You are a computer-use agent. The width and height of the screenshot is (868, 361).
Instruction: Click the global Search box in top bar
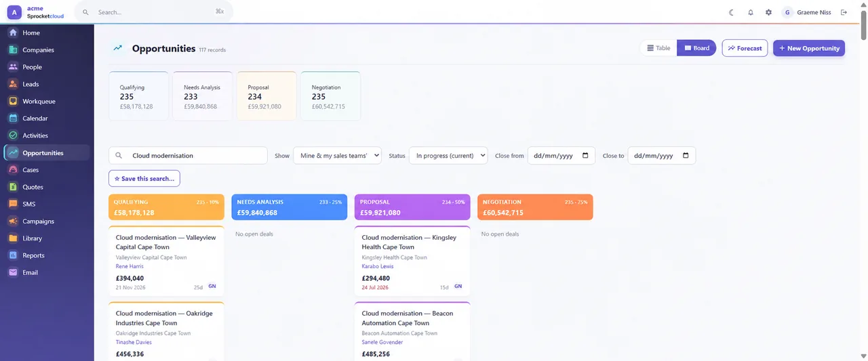(x=153, y=12)
